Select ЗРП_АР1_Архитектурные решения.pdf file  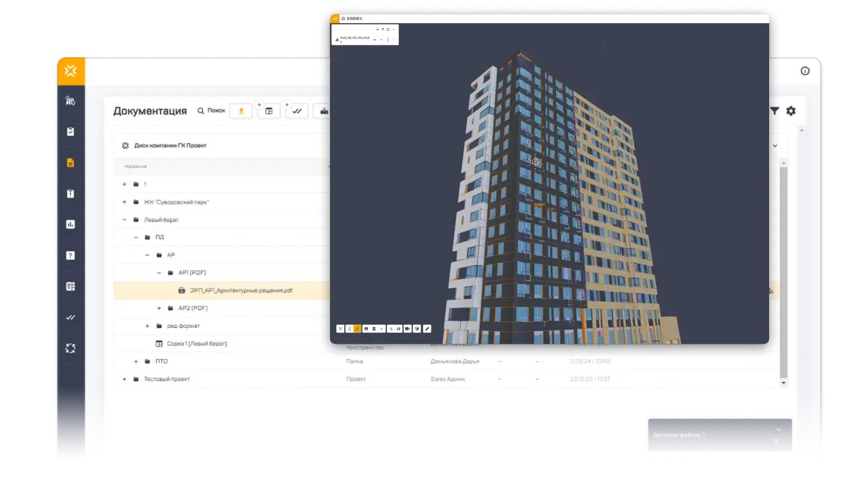241,291
